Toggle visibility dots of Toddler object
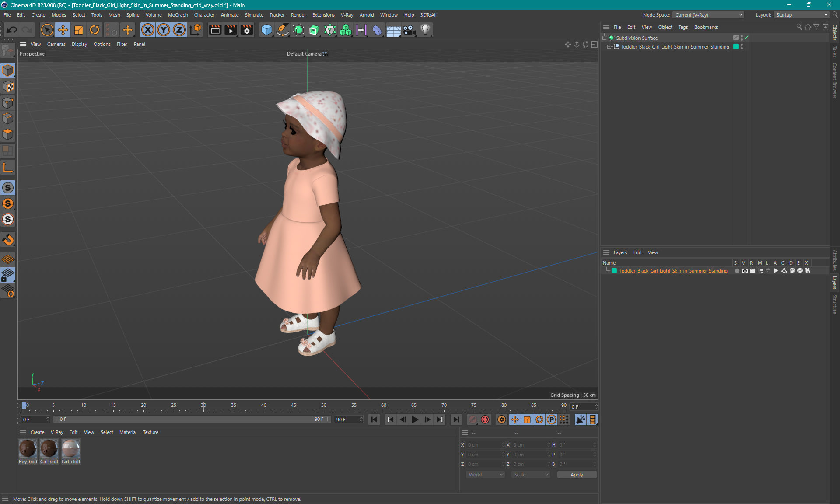The height and width of the screenshot is (504, 840). pos(742,46)
